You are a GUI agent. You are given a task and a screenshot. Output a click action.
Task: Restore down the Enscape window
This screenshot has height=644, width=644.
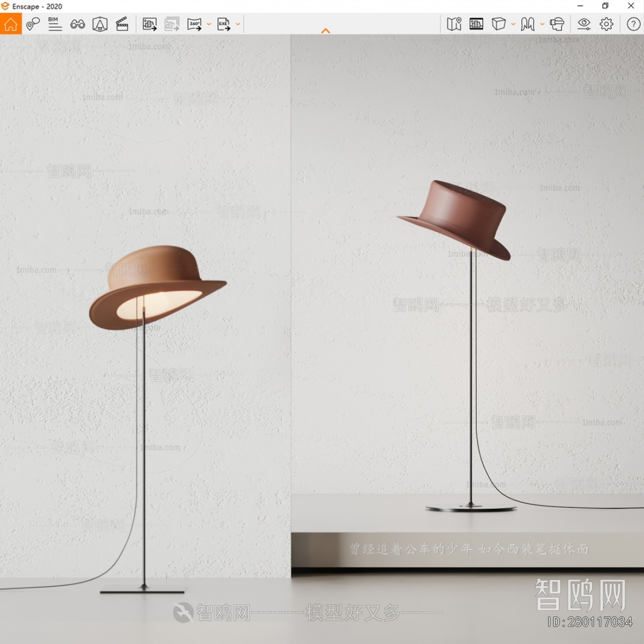[x=605, y=6]
